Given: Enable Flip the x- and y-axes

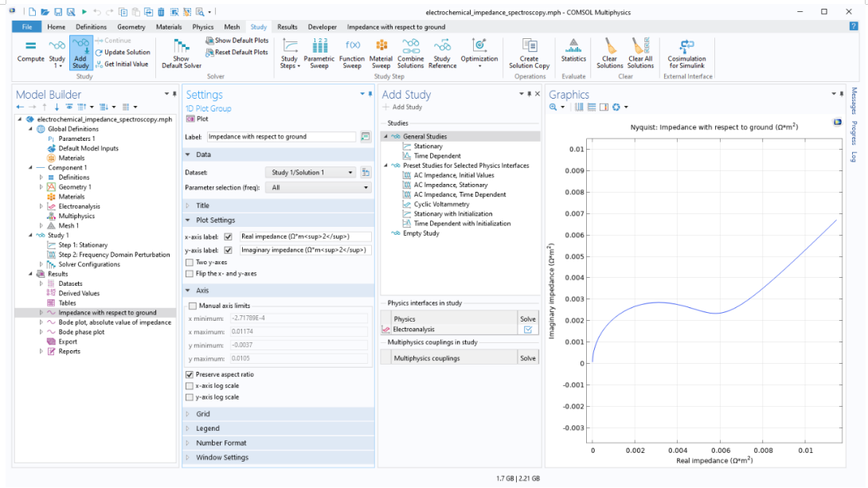Looking at the screenshot, I should coord(190,274).
